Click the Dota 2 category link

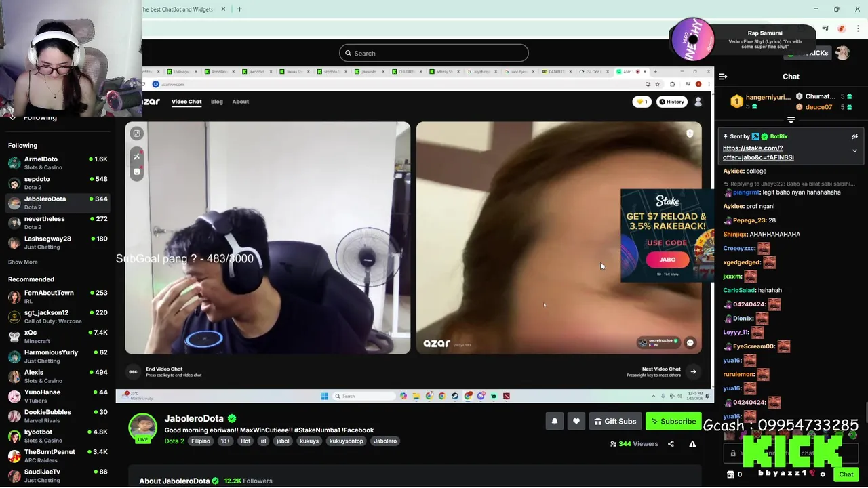click(174, 441)
